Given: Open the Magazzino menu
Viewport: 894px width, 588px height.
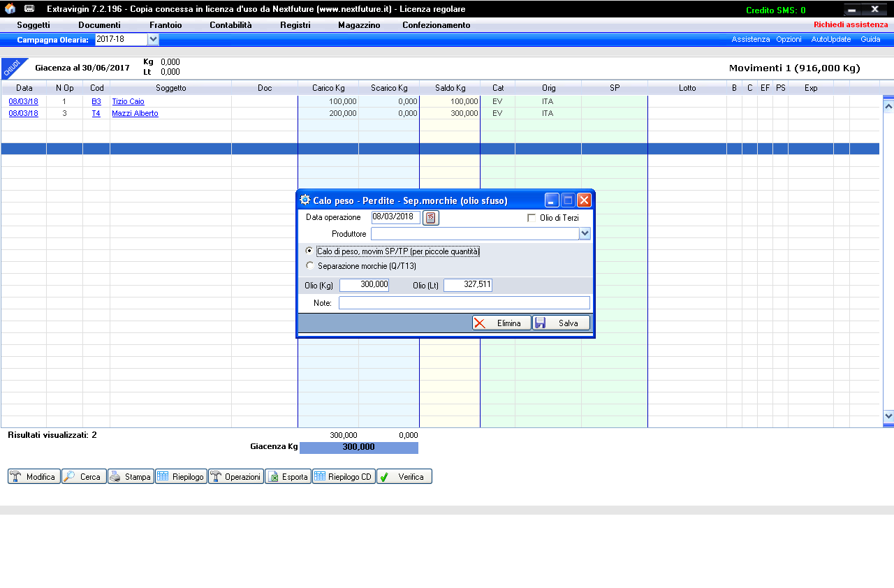Looking at the screenshot, I should point(359,25).
